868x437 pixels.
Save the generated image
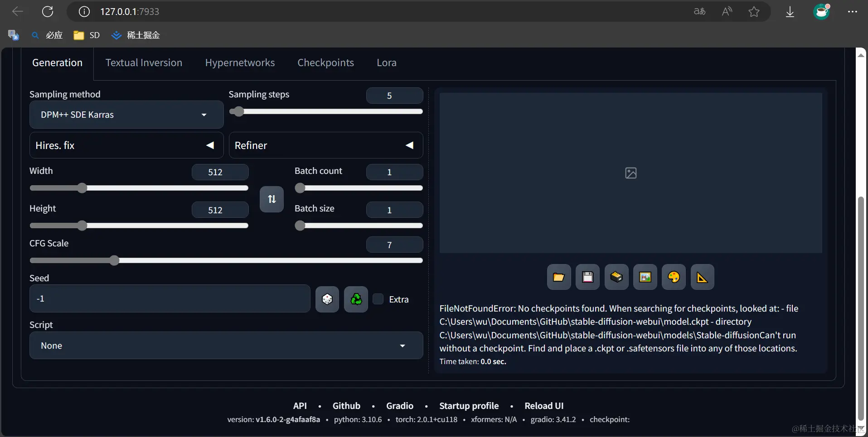click(587, 277)
